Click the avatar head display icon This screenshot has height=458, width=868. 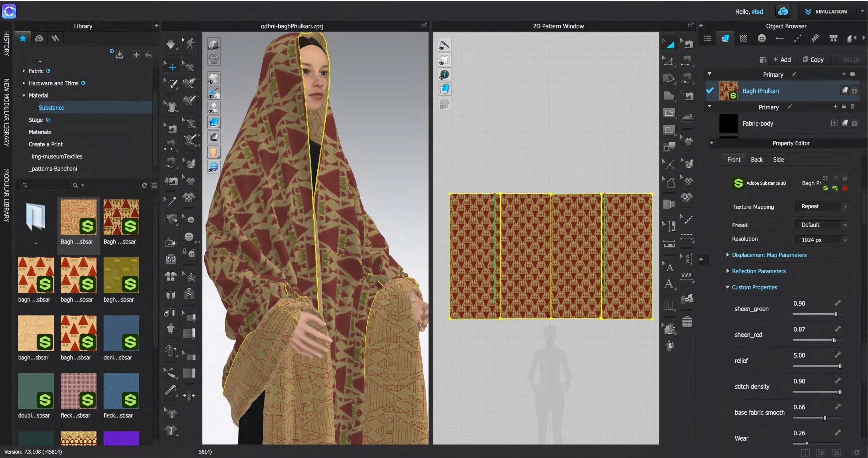(x=214, y=152)
